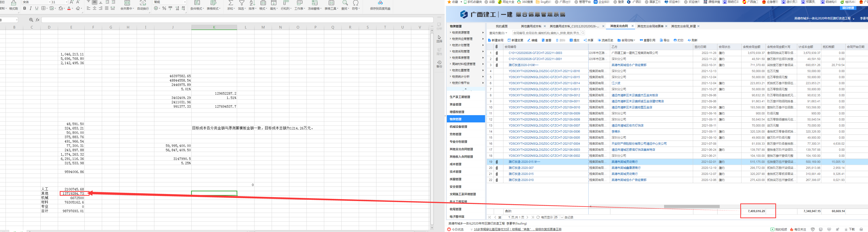Click the attachment paperclip icon on row 1

497,53
